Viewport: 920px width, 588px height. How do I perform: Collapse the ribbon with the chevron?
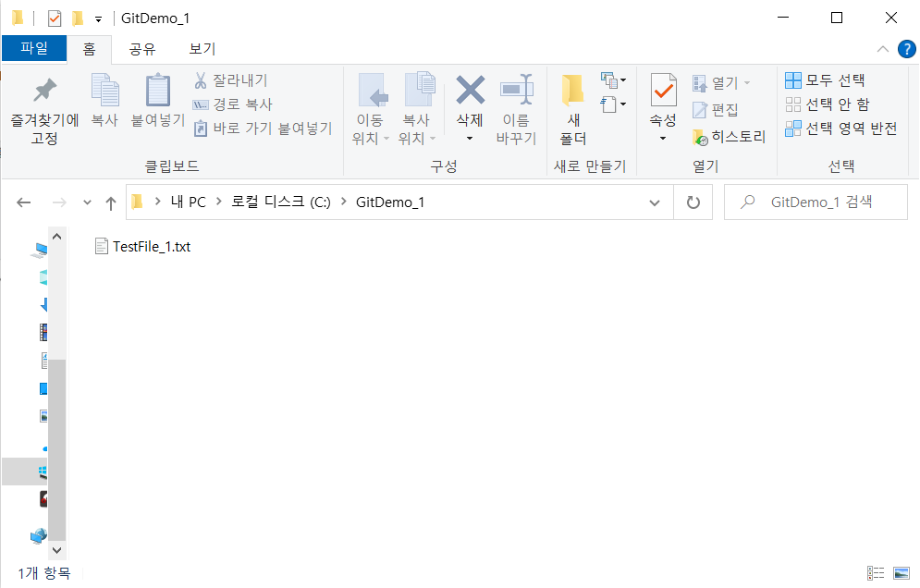(x=882, y=49)
